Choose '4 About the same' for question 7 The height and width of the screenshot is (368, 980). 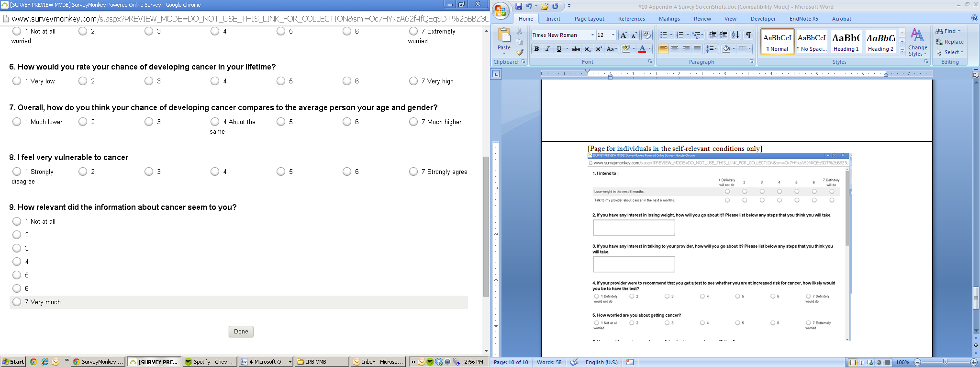click(215, 122)
